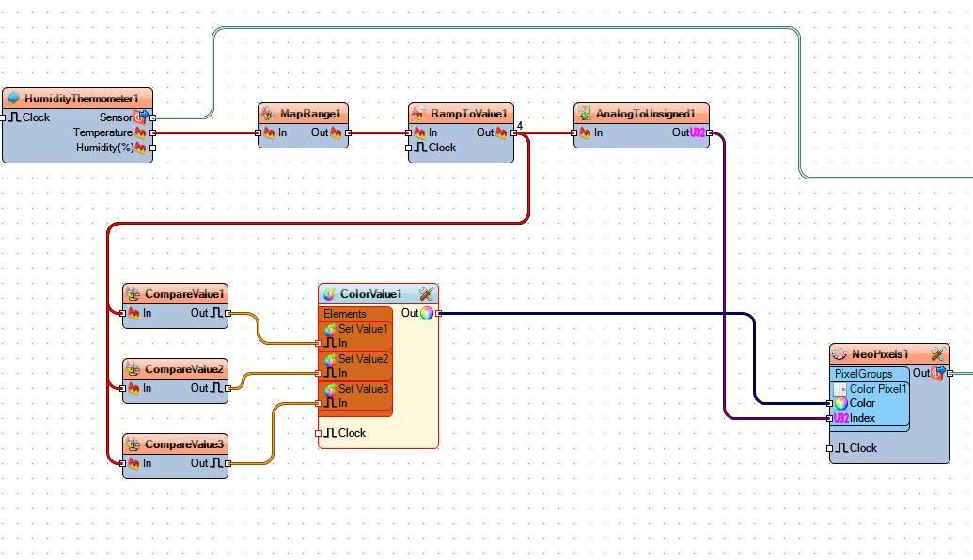Click the HumidityThermometer1 Clock input pin
The width and height of the screenshot is (973, 560).
[3, 117]
